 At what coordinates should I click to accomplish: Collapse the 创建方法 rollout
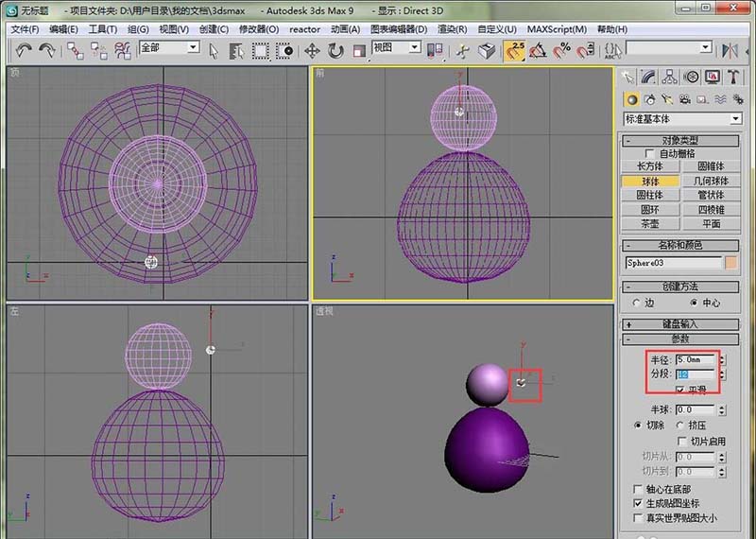pos(680,287)
